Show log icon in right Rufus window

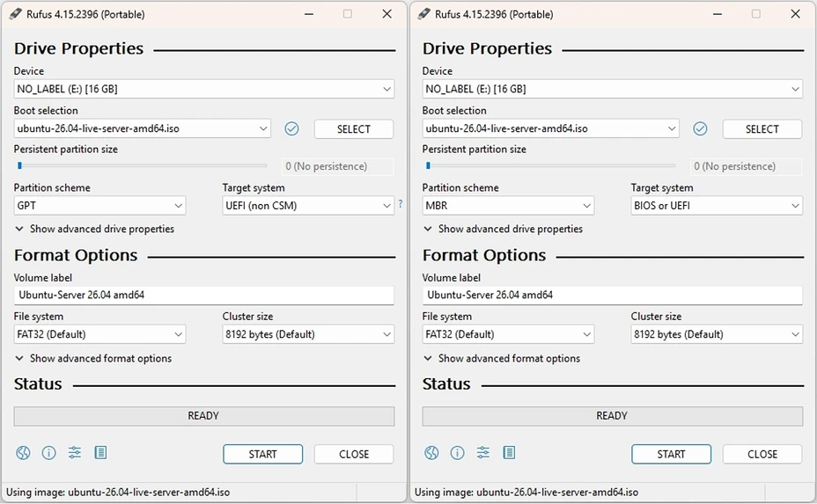509,452
